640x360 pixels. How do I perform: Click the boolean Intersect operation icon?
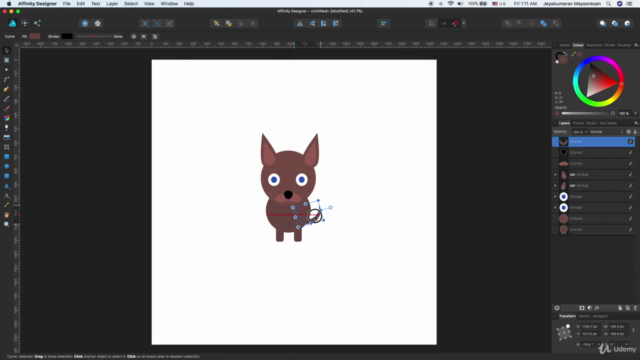532,24
